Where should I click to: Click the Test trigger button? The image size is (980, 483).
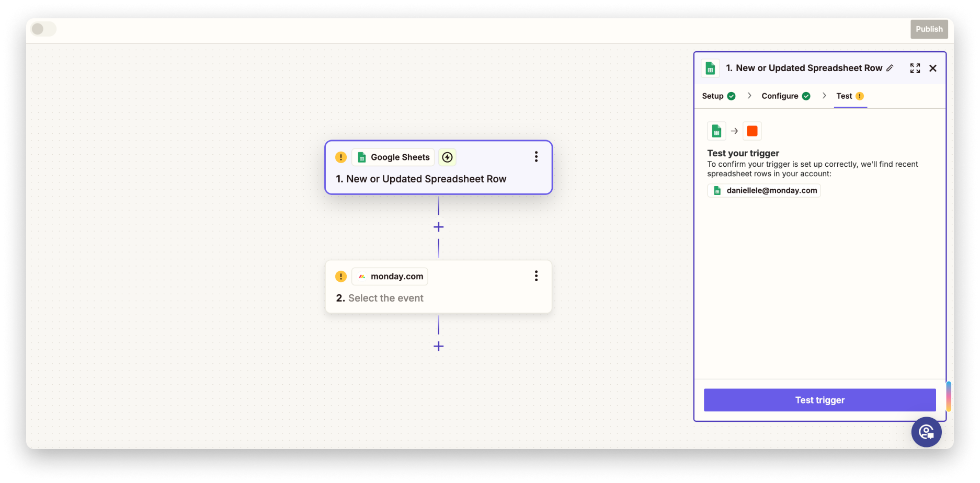point(819,400)
